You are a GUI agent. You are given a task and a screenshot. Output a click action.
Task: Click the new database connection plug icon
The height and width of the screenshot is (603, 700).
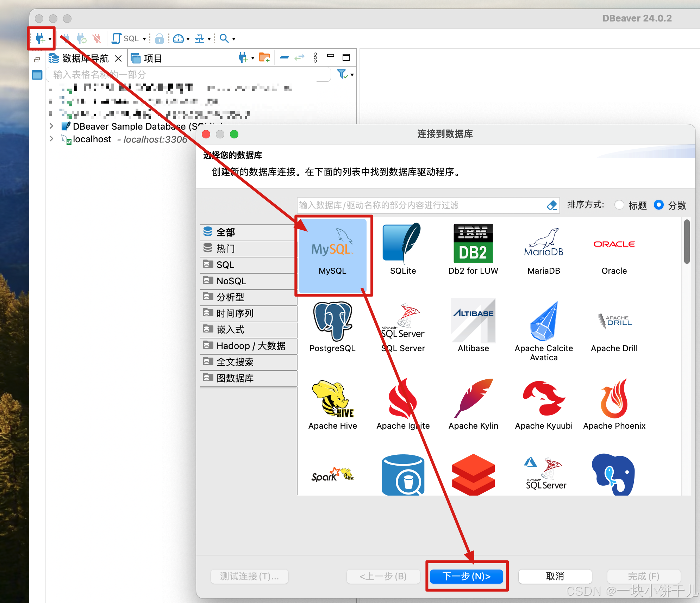tap(40, 38)
